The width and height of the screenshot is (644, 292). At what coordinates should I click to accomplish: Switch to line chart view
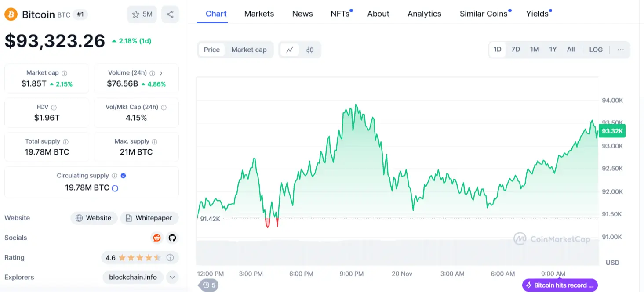[x=290, y=50]
